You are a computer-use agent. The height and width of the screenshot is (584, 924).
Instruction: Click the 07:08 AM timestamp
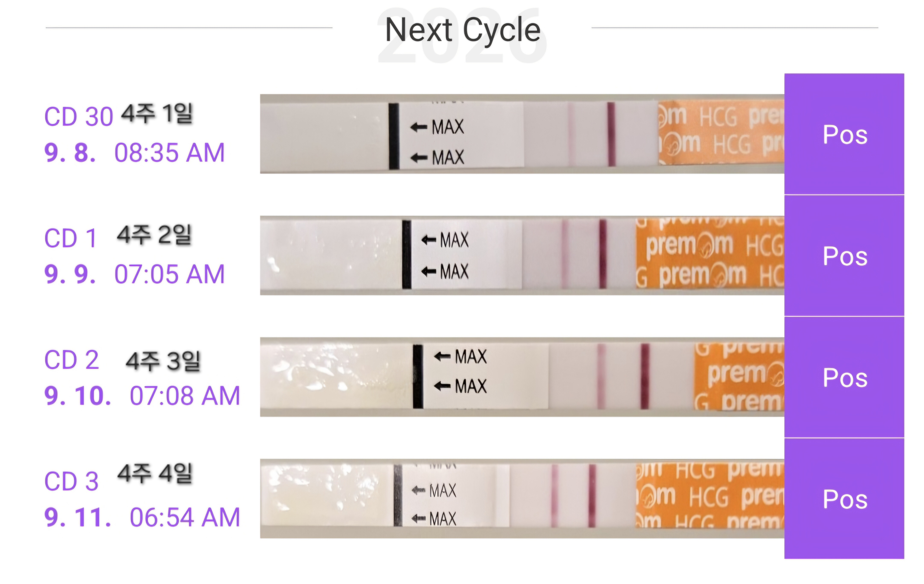point(185,395)
